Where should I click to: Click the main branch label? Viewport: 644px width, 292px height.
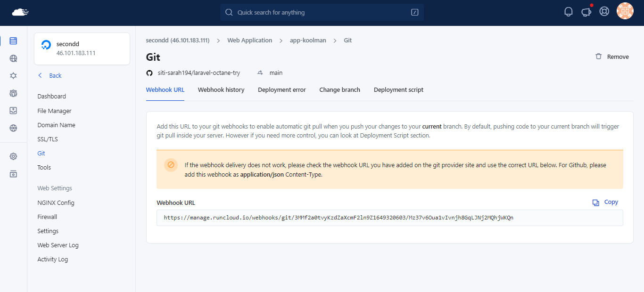pyautogui.click(x=276, y=73)
